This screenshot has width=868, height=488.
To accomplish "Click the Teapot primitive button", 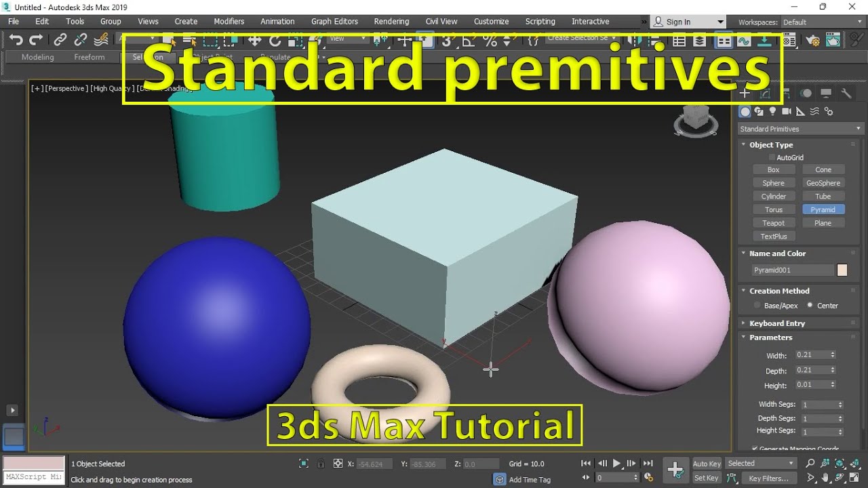I will click(773, 223).
